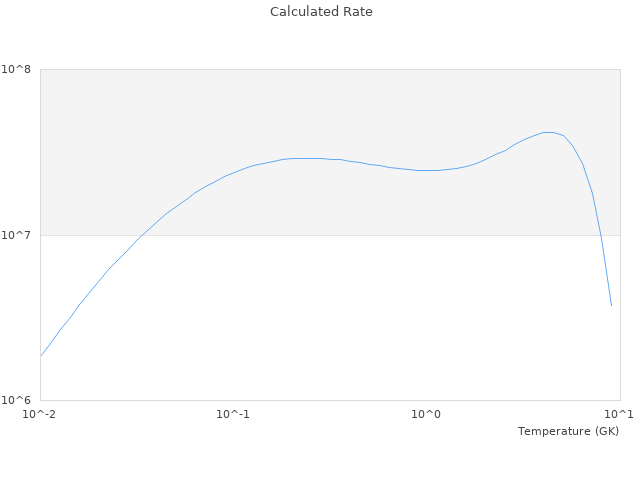Select the 10^6 y-axis tick label
The height and width of the screenshot is (480, 640).
(21, 400)
